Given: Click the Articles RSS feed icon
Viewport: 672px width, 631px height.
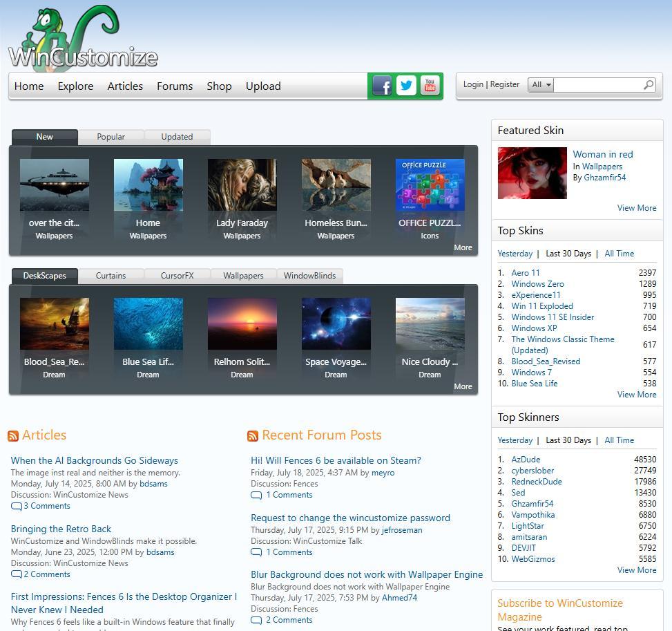Looking at the screenshot, I should [13, 436].
